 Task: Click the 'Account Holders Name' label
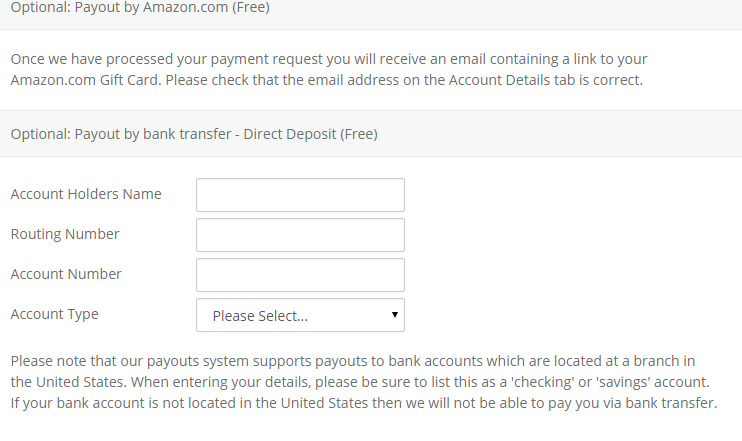86,194
